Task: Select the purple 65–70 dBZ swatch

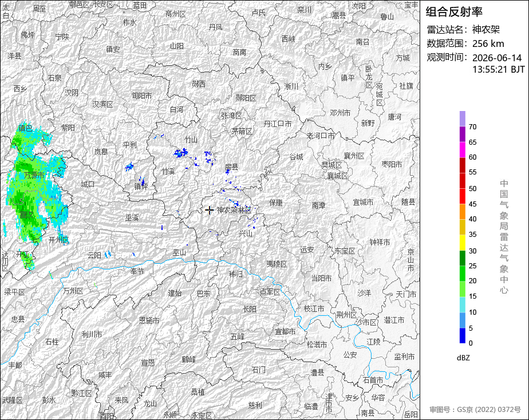Action: click(462, 134)
